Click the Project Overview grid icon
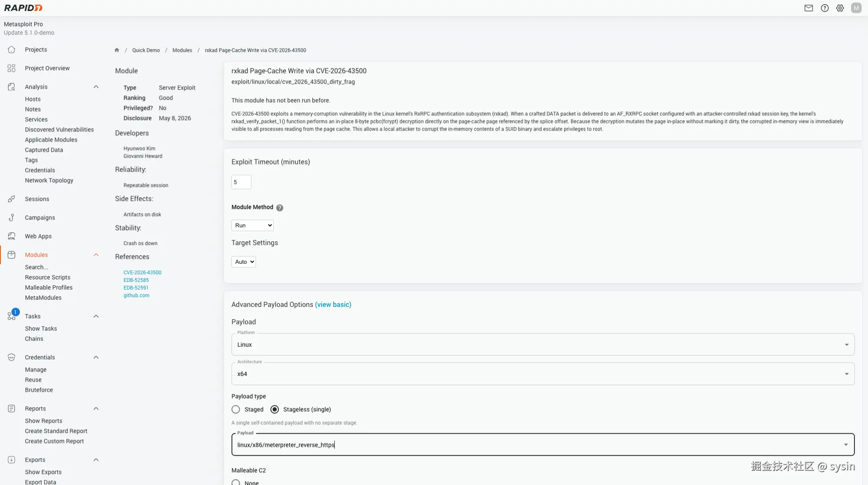The width and height of the screenshot is (868, 485). (11, 68)
